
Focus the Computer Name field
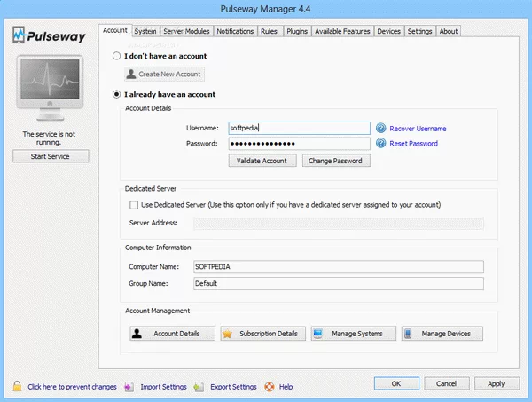point(339,266)
